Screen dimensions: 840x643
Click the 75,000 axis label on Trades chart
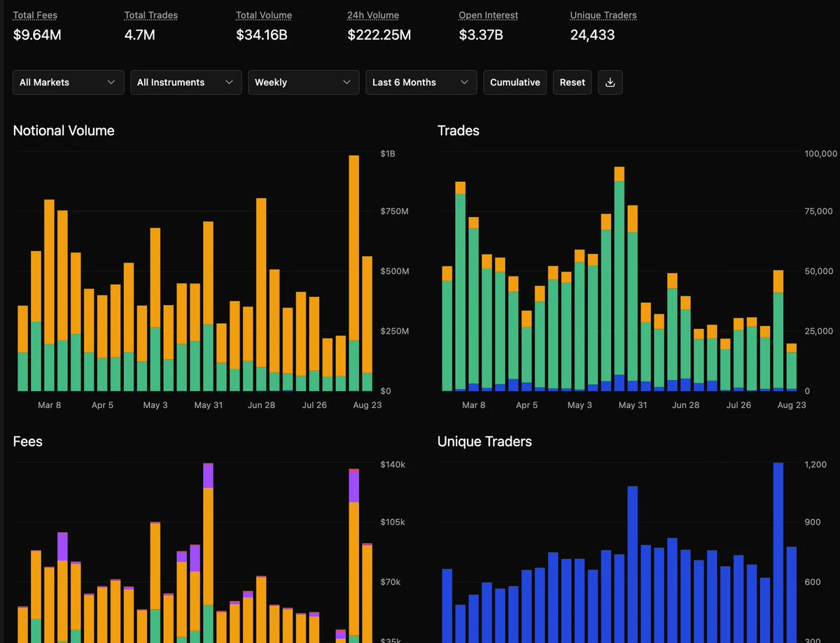click(x=819, y=211)
